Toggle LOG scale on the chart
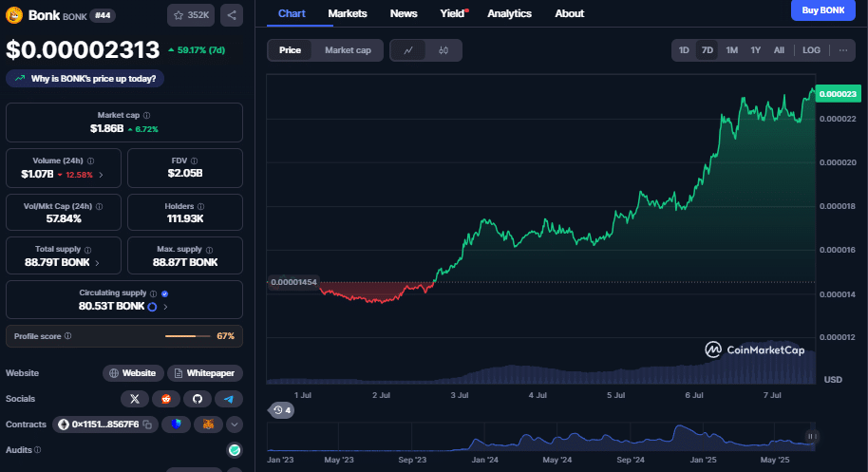The image size is (868, 472). pos(812,50)
